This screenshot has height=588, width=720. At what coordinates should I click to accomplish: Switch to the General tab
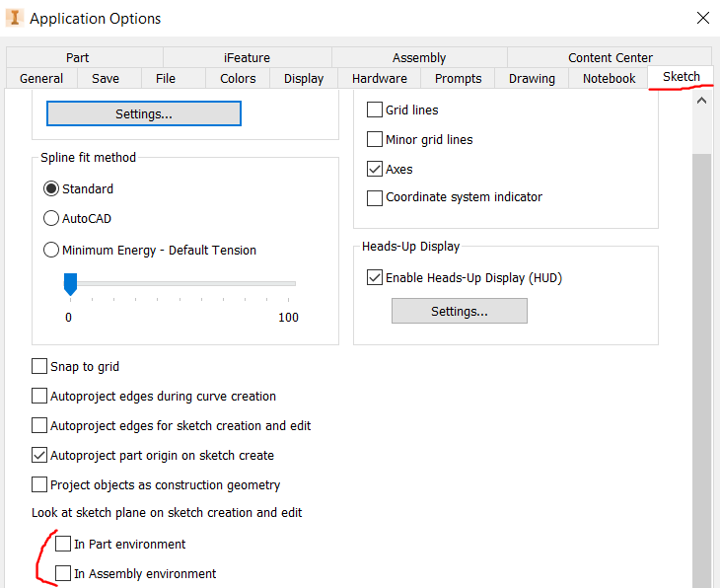coord(41,79)
